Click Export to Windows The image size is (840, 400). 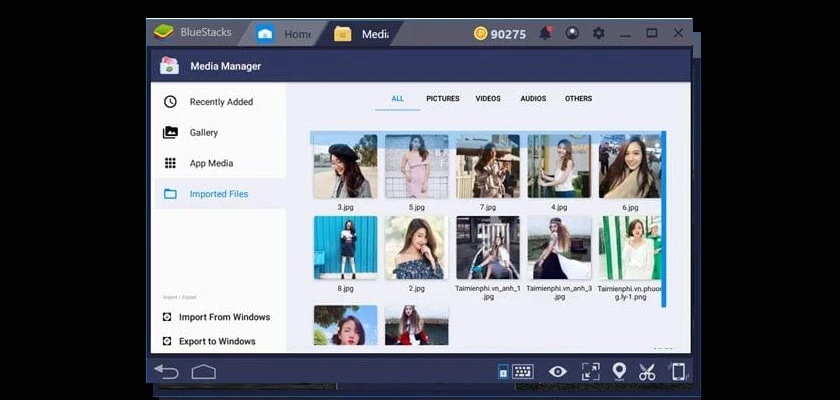click(217, 341)
